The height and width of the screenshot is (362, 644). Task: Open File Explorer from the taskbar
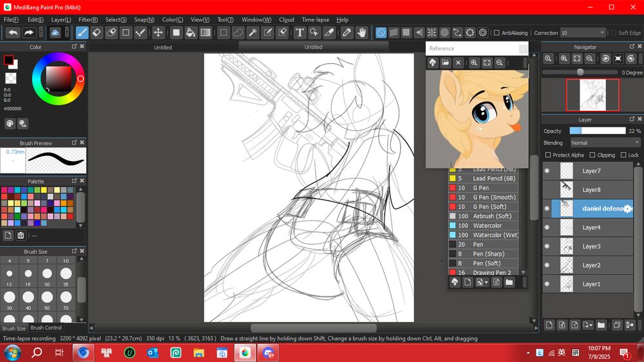tap(199, 352)
